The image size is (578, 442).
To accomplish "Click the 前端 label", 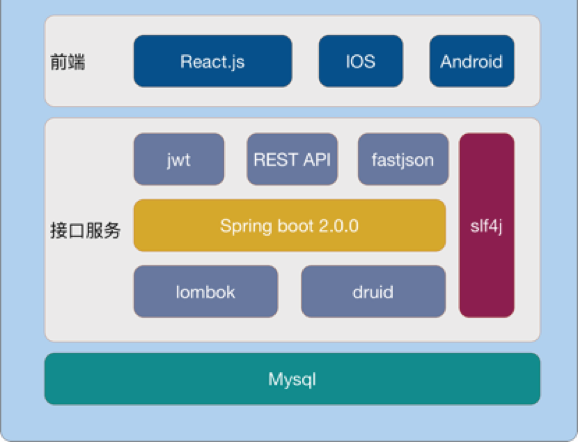I will (x=67, y=62).
